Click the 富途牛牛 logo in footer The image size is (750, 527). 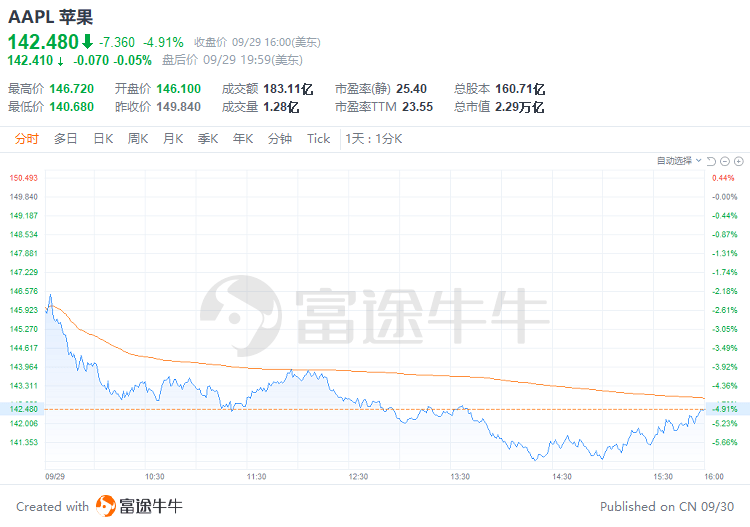(139, 506)
